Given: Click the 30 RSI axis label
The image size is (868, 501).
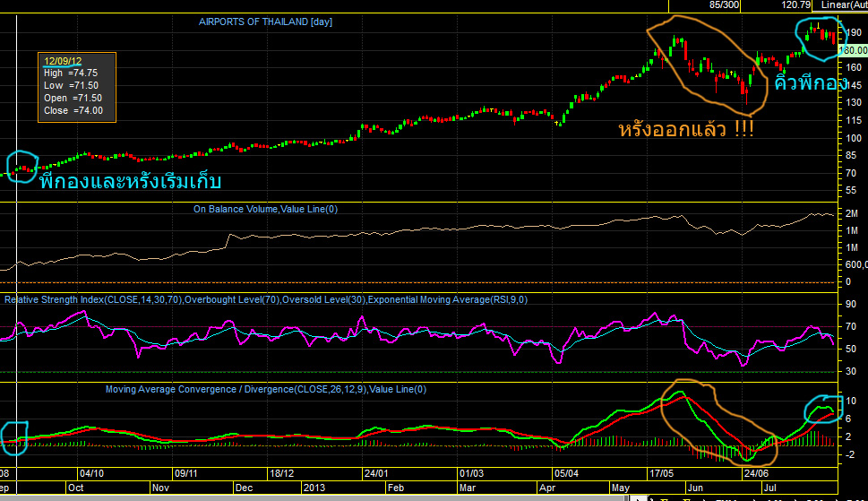Looking at the screenshot, I should (851, 371).
